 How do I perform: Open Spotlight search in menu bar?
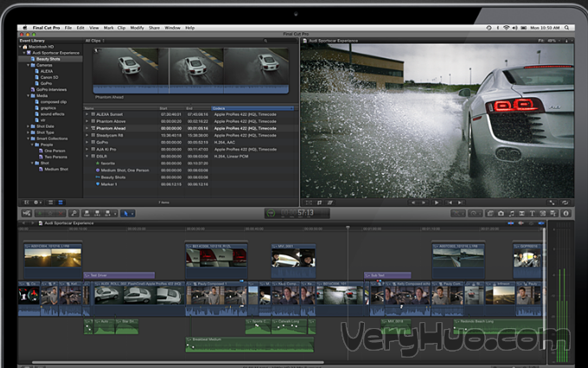coord(566,28)
